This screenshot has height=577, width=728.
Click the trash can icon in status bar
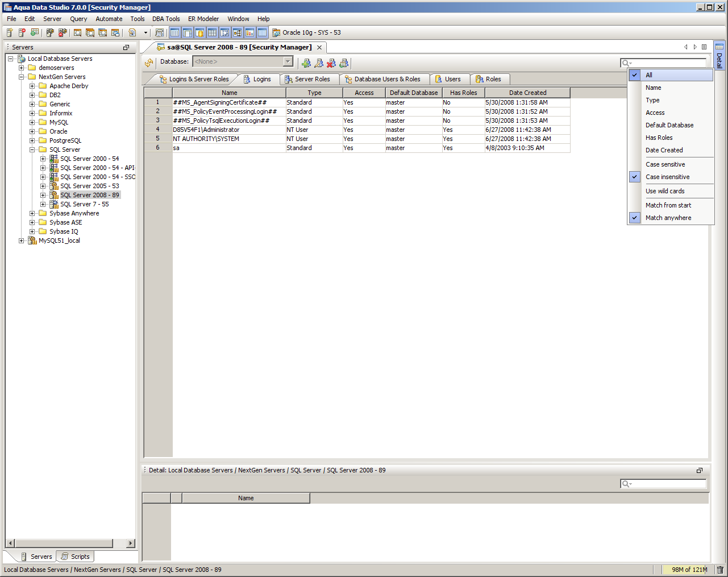[x=720, y=570]
